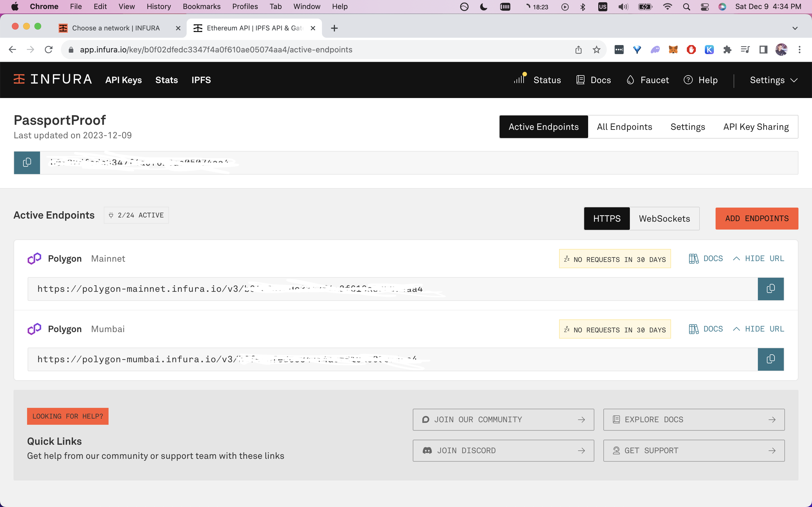Open the Chrome extensions puzzle icon
812x507 pixels.
[x=727, y=50]
